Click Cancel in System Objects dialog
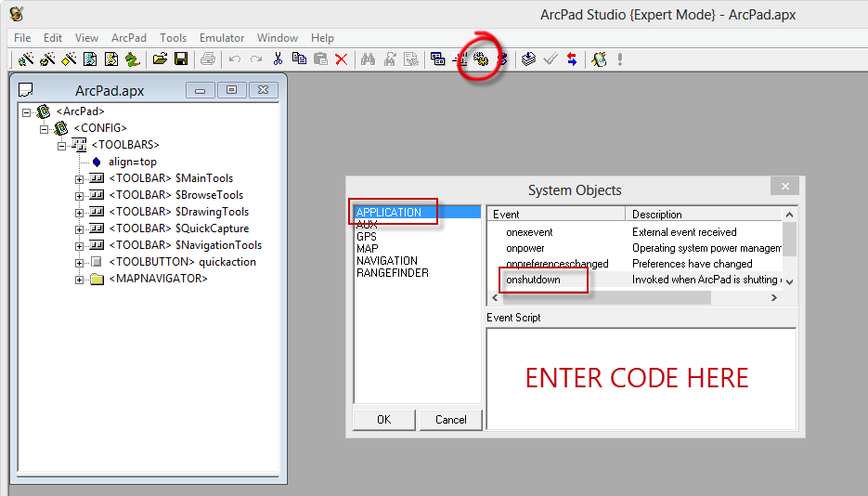 point(450,420)
